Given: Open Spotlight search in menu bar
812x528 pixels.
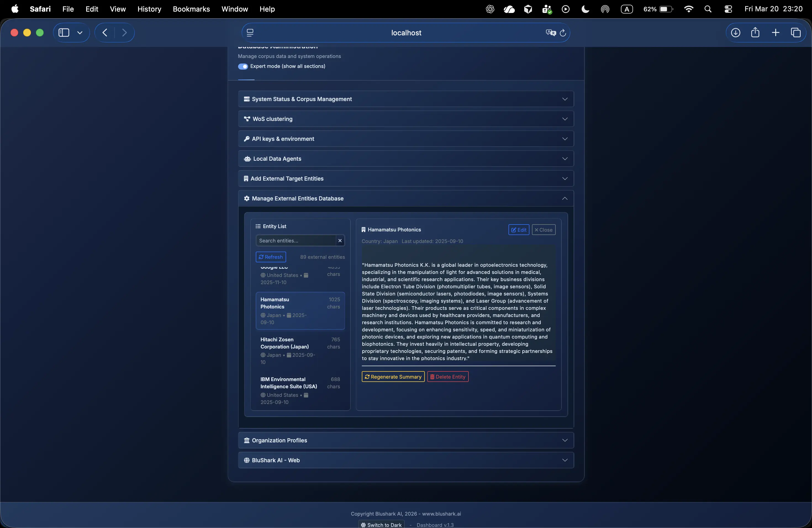Looking at the screenshot, I should [708, 9].
